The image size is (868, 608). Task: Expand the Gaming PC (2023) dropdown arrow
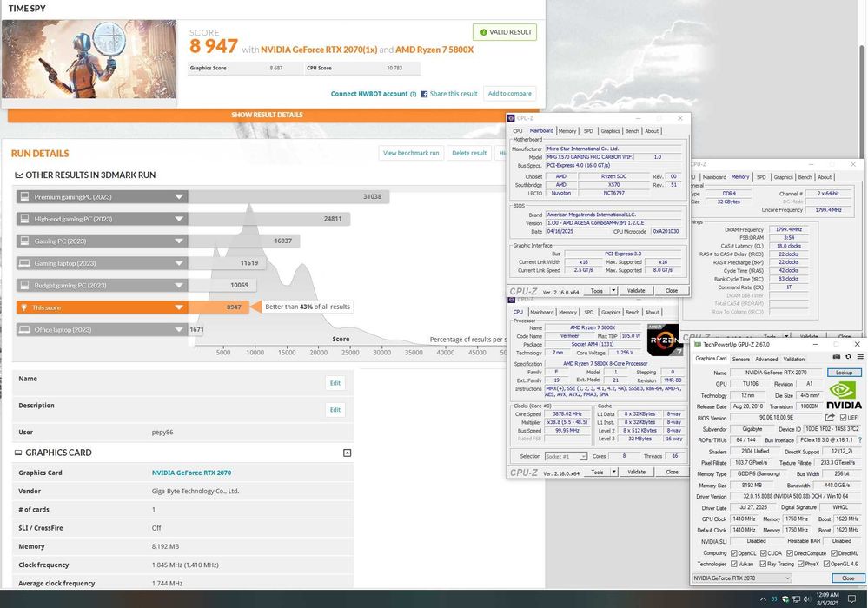(x=179, y=241)
